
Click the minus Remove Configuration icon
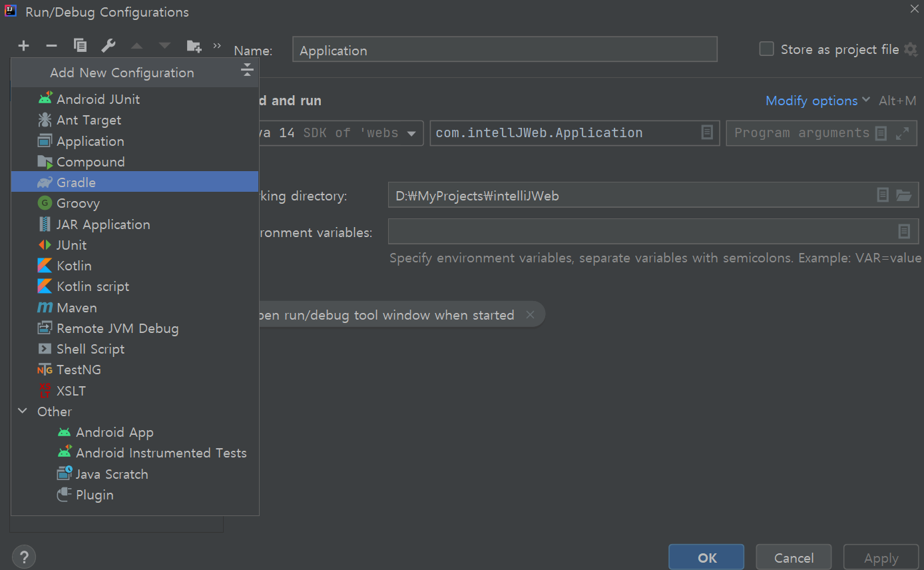[51, 46]
